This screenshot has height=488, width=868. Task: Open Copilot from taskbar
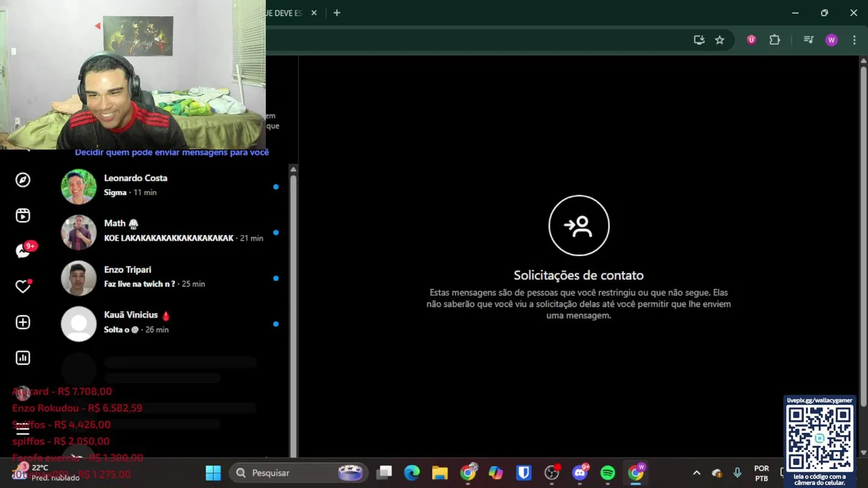pyautogui.click(x=496, y=473)
